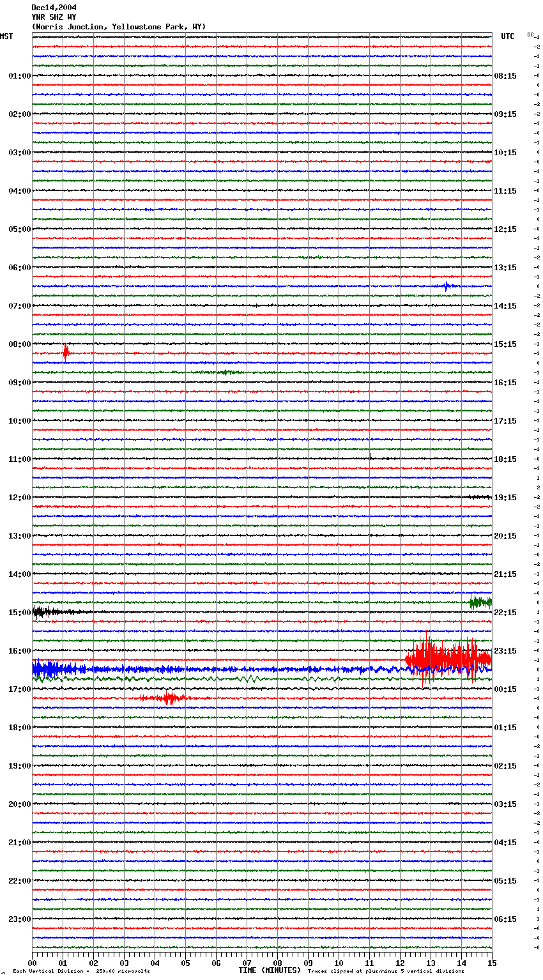Viewport: 543px width, 980px height.
Task: Click the 00:15 UTC time label
Action: click(505, 689)
